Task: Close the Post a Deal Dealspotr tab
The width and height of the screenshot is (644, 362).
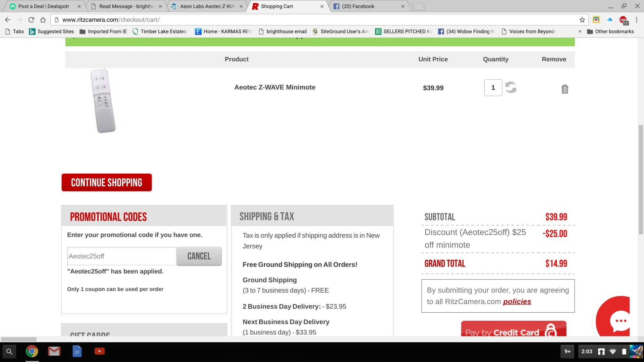Action: point(79,6)
